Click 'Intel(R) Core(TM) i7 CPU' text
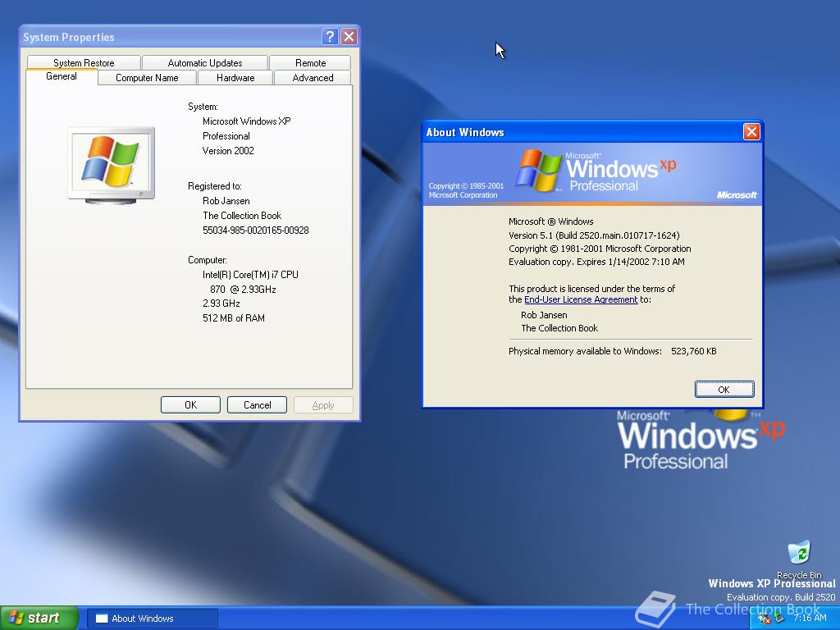The image size is (840, 630). 250,274
